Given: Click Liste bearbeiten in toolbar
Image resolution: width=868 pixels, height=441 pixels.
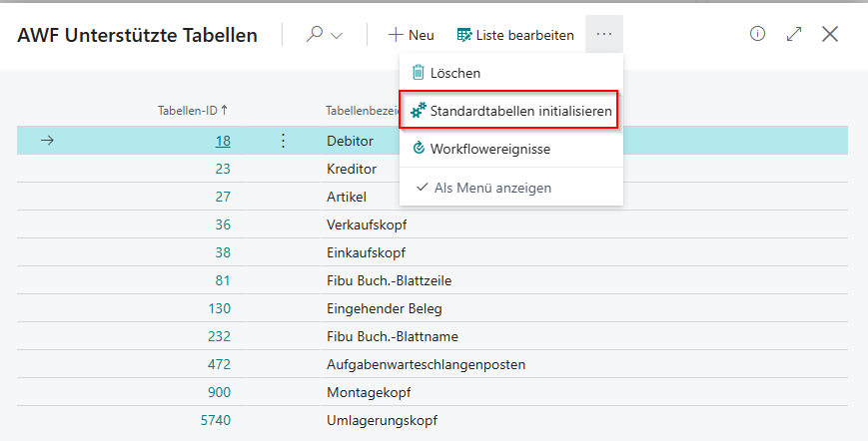Looking at the screenshot, I should [515, 35].
